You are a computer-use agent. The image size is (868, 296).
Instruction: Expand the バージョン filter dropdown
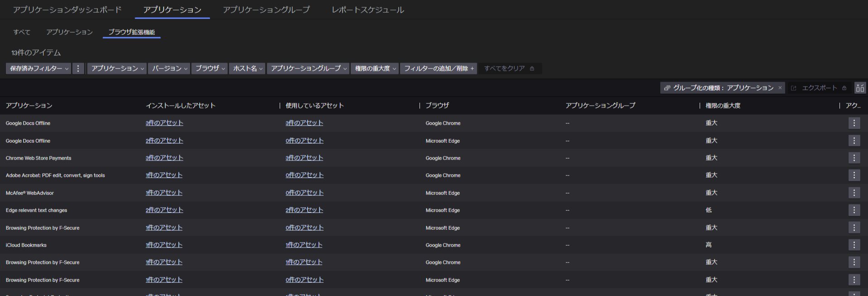(x=169, y=68)
